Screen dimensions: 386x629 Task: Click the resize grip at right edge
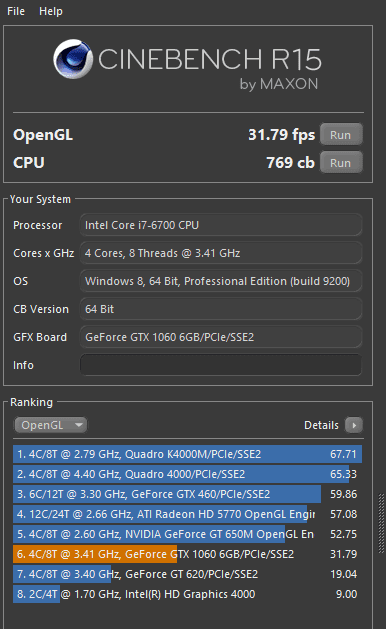[x=381, y=523]
